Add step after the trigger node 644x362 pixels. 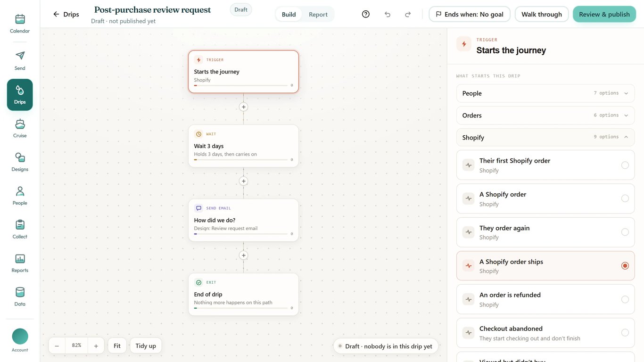[244, 107]
